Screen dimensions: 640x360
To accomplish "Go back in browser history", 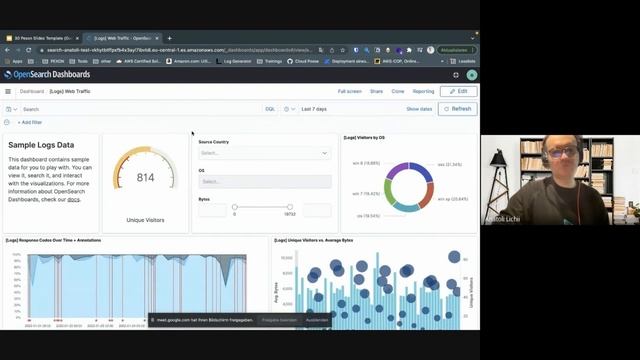I will pyautogui.click(x=7, y=50).
